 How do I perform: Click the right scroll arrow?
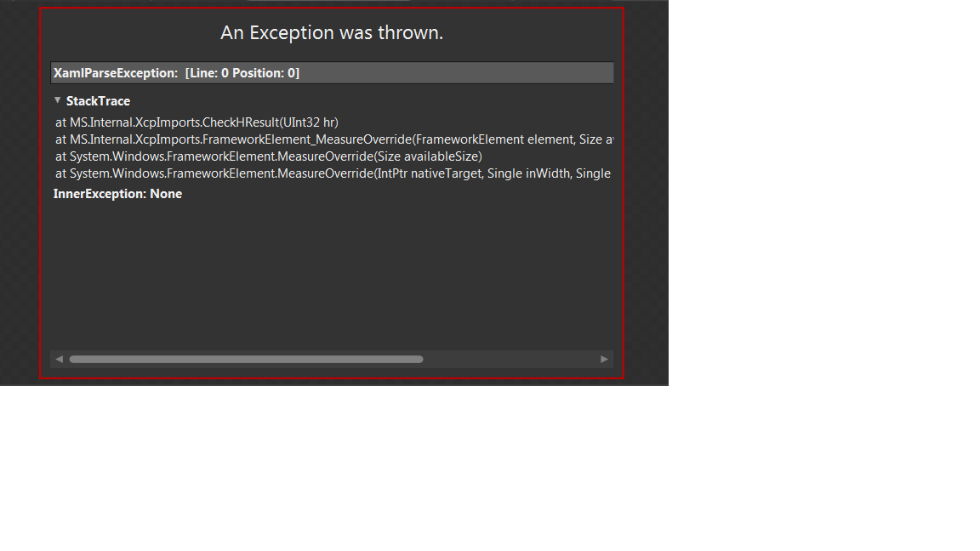[x=604, y=359]
